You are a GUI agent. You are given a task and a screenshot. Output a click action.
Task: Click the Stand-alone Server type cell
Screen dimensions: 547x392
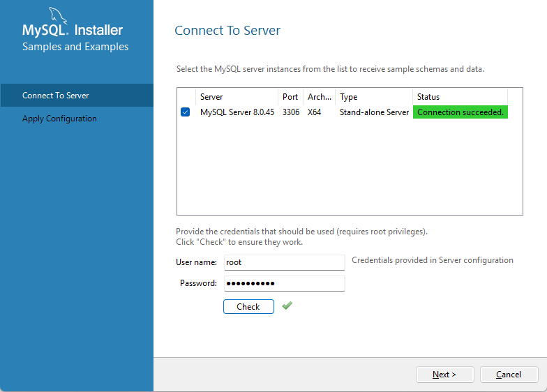coord(374,112)
